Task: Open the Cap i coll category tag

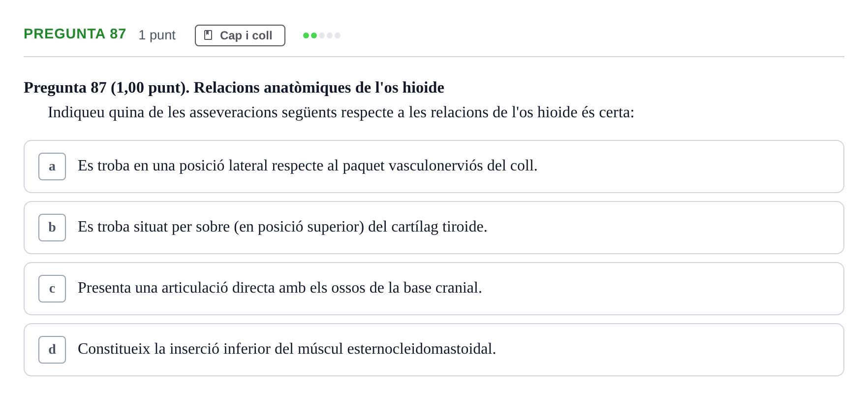Action: [240, 35]
